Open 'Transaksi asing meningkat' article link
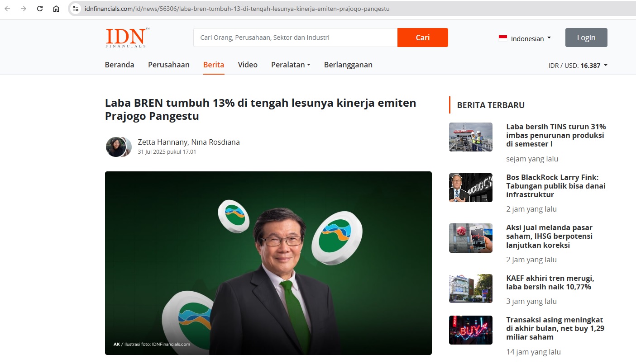Image resolution: width=636 pixels, height=364 pixels. pos(555,328)
